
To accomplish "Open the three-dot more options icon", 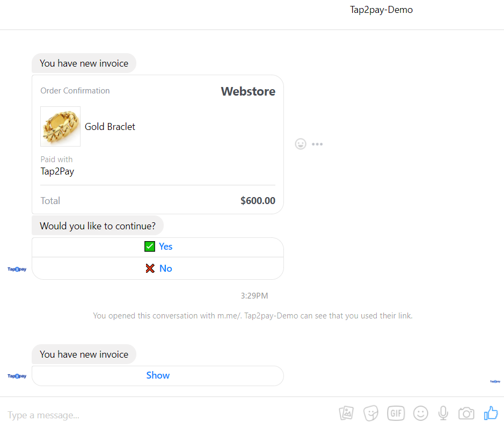I will (x=317, y=143).
